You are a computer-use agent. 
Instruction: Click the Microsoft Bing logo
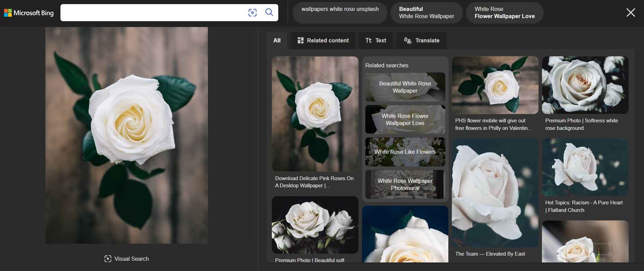[29, 13]
